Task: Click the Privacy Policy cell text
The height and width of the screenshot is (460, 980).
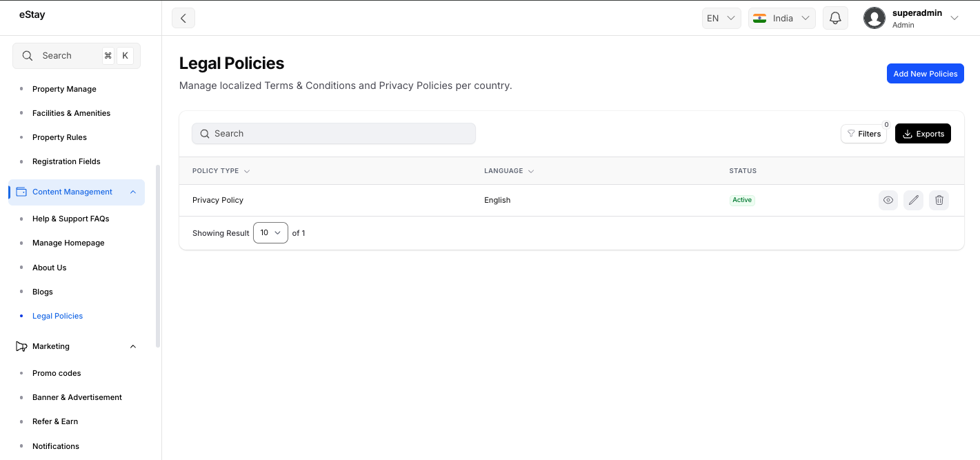Action: tap(218, 200)
